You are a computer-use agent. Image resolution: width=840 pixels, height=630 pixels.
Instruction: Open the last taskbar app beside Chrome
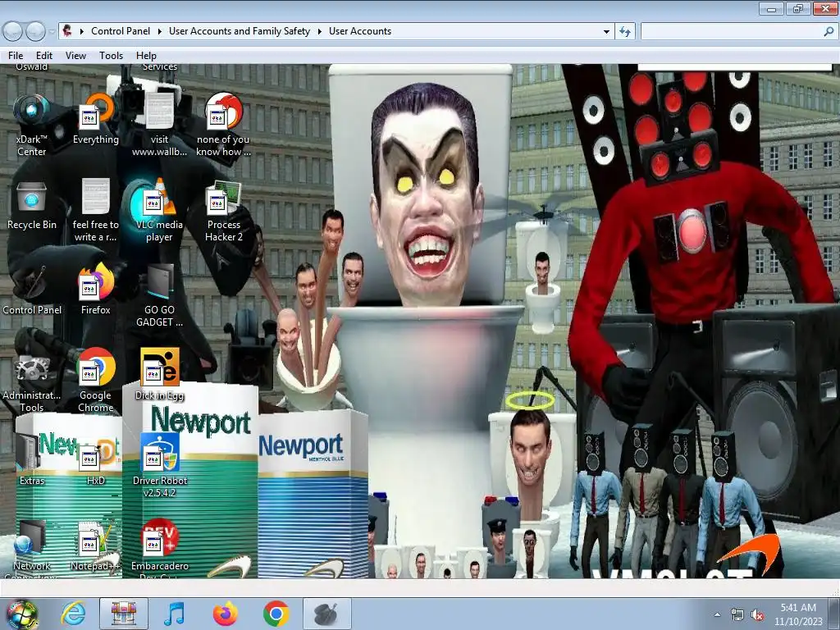pyautogui.click(x=326, y=614)
